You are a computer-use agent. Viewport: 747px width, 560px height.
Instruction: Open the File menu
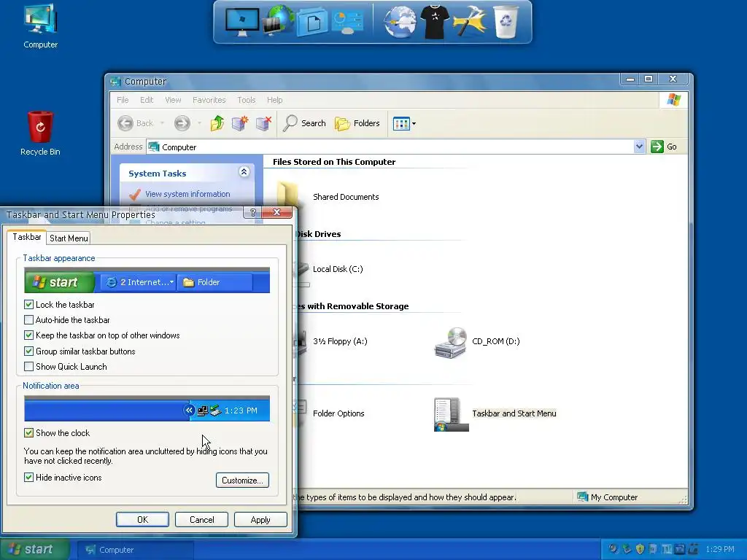123,100
